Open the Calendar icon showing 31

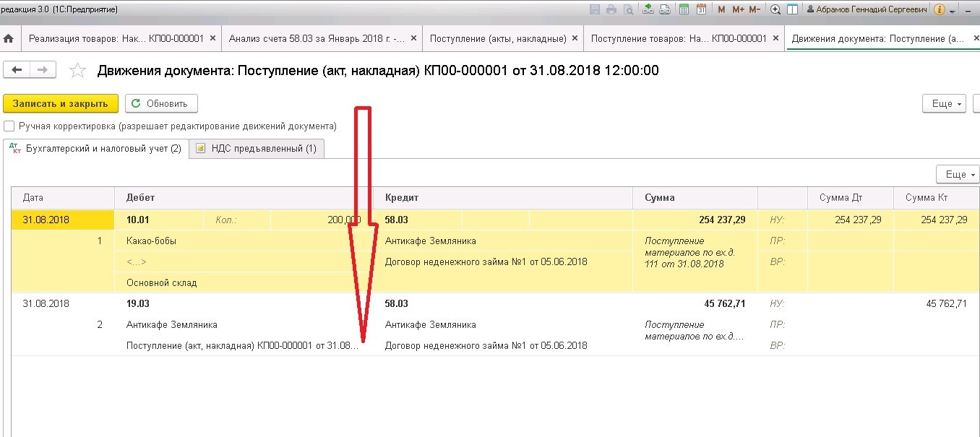701,10
